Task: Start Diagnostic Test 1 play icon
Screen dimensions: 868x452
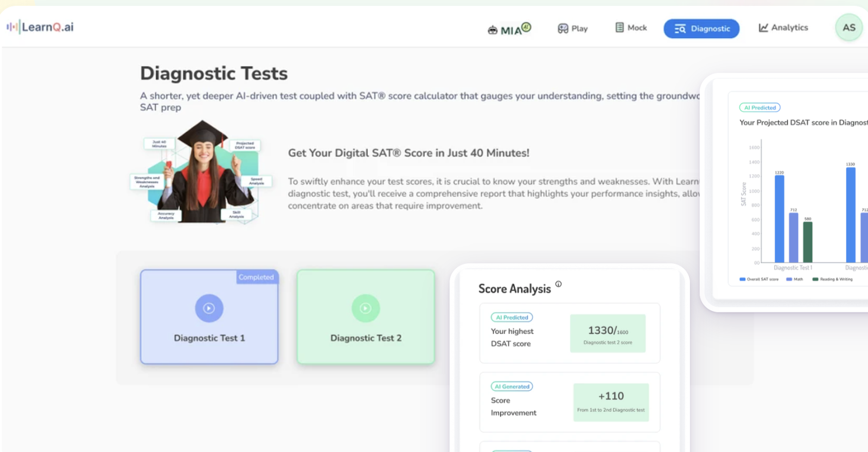Action: pos(209,308)
